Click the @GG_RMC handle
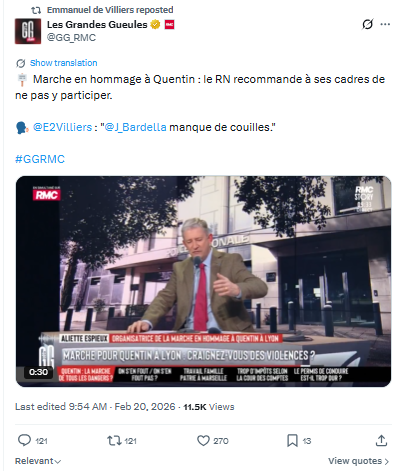 point(71,38)
